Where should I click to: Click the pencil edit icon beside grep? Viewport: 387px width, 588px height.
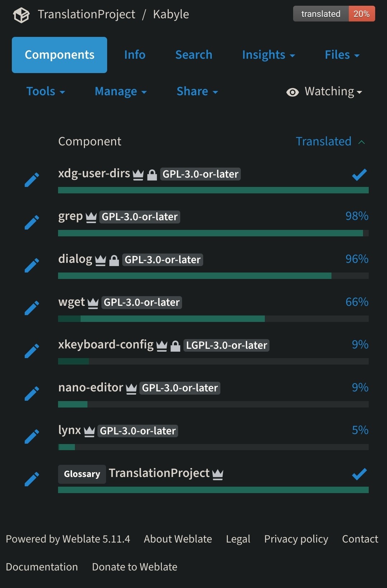click(32, 222)
